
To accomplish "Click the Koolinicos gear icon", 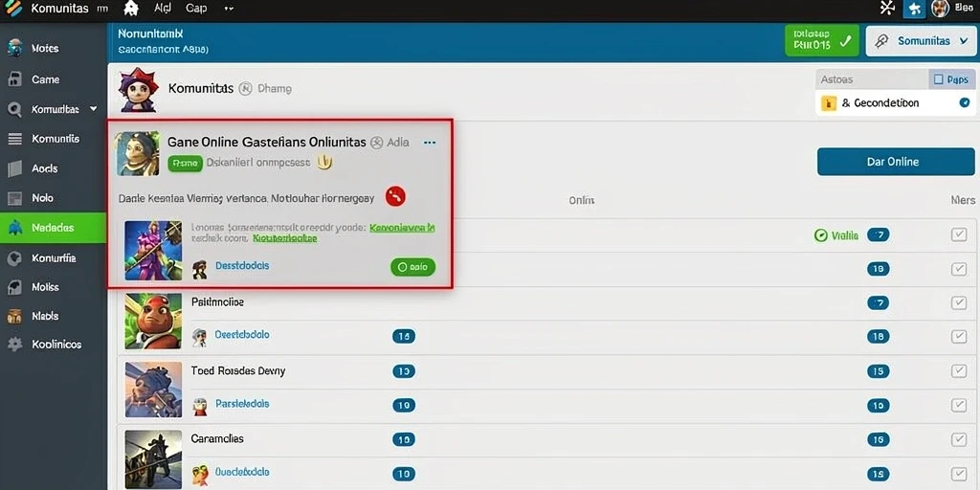I will coord(14,345).
